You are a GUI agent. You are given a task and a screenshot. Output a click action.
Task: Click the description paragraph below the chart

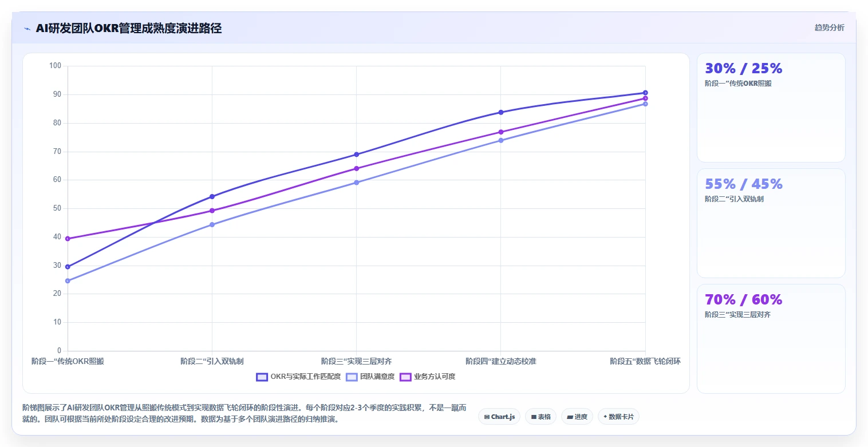tap(244, 413)
